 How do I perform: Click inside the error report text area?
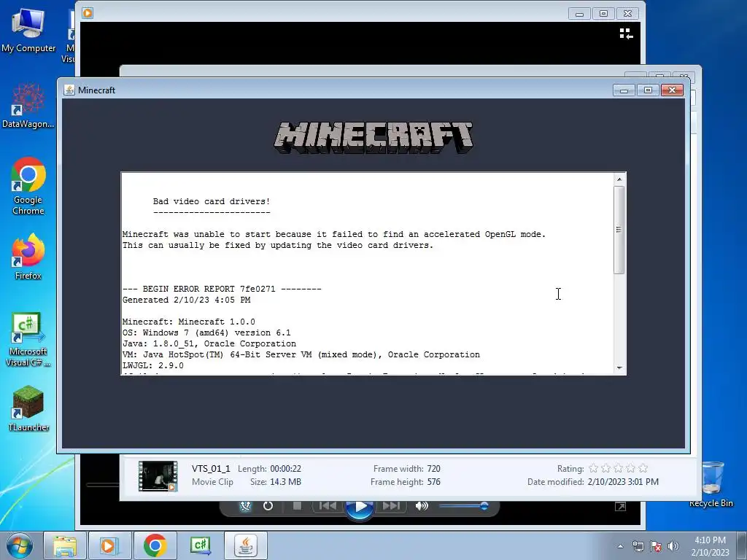tap(368, 273)
